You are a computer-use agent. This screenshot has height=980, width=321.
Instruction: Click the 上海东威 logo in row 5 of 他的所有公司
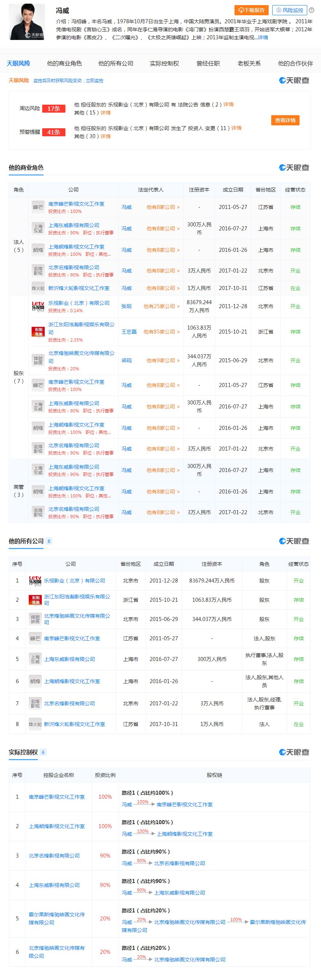pos(35,659)
